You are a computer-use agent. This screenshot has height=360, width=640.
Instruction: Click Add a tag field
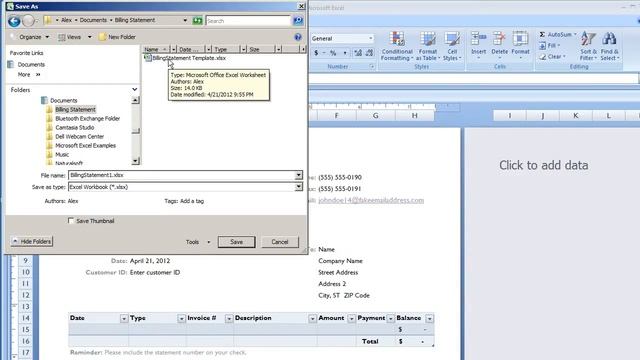click(192, 201)
